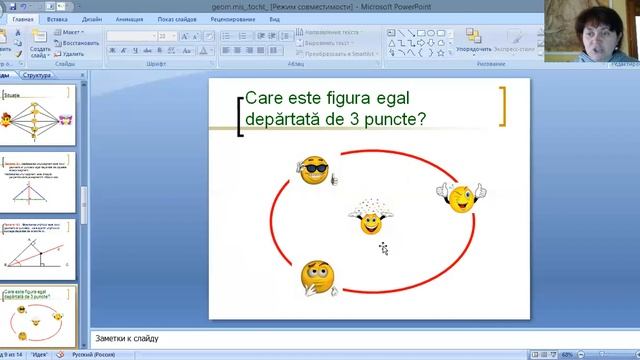
Task: Open the Показ слайдов ribbon tab
Action: point(177,19)
